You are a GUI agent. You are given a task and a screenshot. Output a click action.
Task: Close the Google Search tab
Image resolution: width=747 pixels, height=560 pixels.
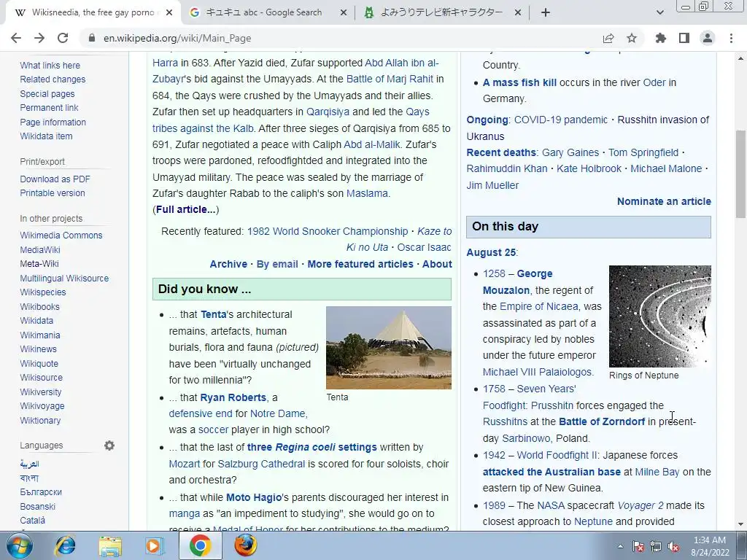click(x=344, y=13)
